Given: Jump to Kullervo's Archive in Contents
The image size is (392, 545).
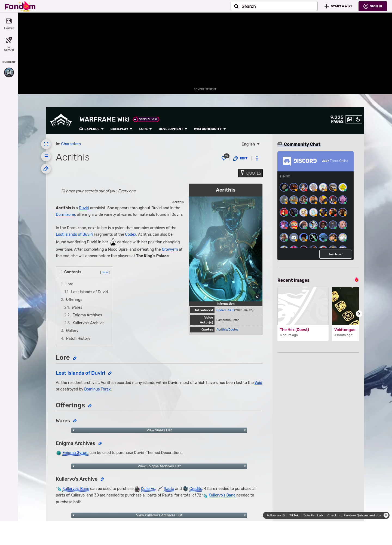Looking at the screenshot, I should [x=84, y=323].
